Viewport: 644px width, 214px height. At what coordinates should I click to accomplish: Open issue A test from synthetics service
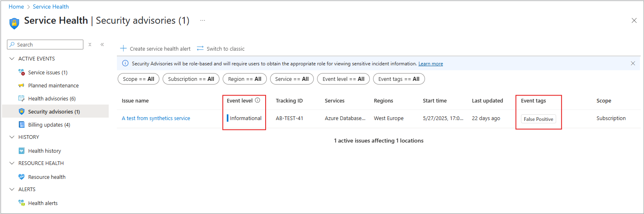tap(156, 118)
